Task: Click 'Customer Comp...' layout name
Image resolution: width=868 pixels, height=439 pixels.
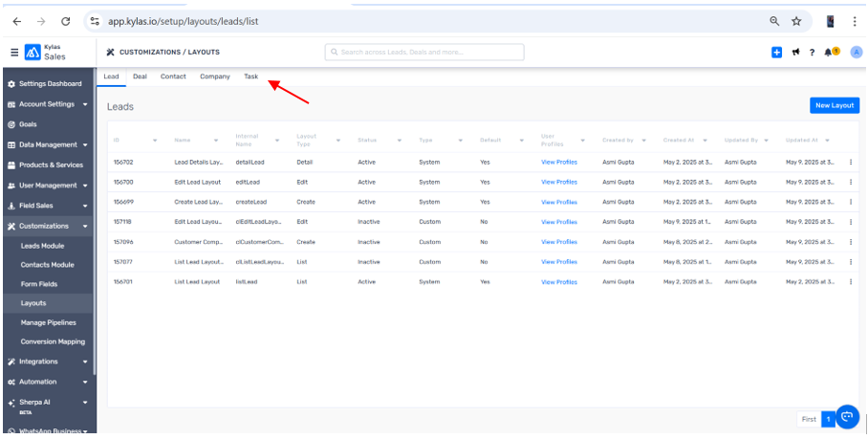Action: point(198,242)
